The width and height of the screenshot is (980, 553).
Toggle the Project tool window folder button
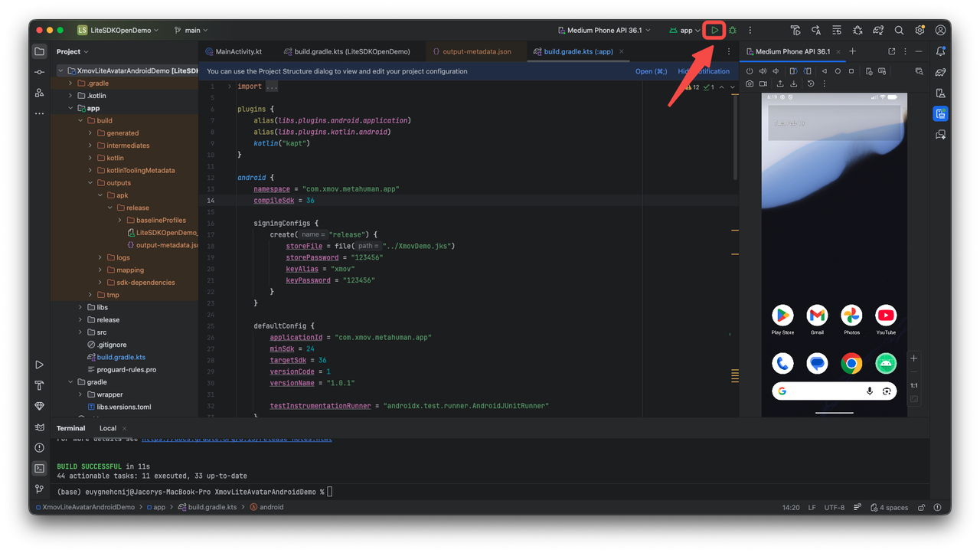pyautogui.click(x=39, y=51)
